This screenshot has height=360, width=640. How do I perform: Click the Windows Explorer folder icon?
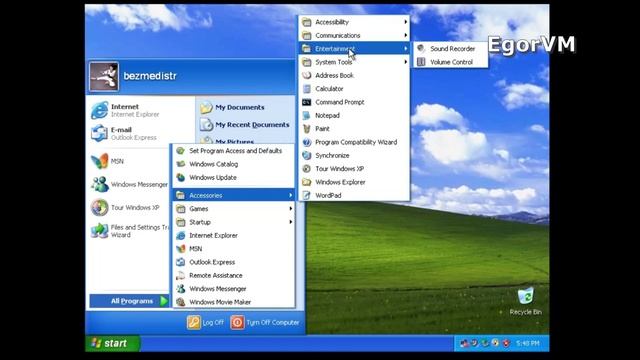(307, 182)
